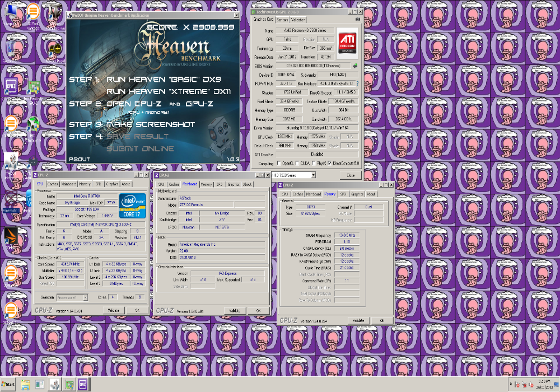Open Mainboard tab in left CPU-Z window

point(68,184)
